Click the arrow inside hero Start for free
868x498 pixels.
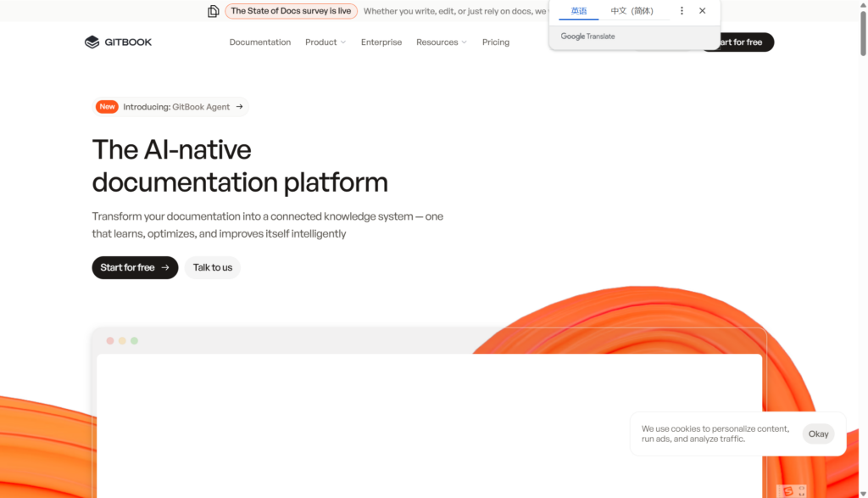[x=165, y=268]
